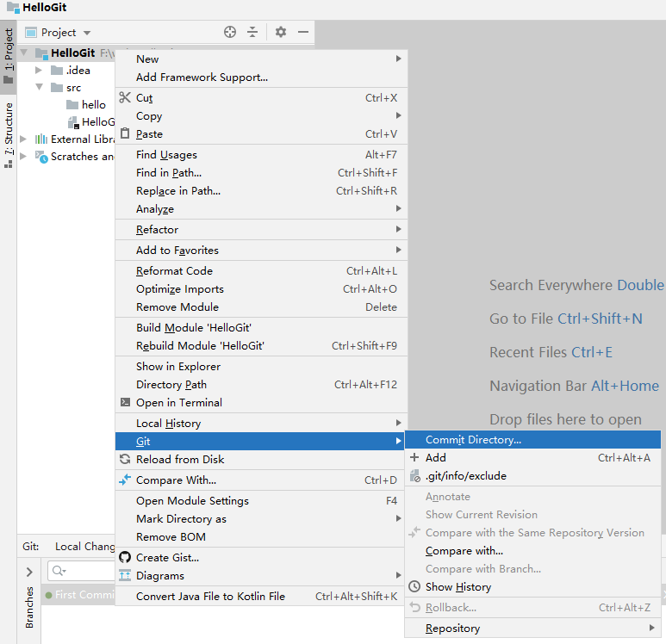This screenshot has width=666, height=644.
Task: Expand Scratches and Consoles node
Action: [x=23, y=156]
